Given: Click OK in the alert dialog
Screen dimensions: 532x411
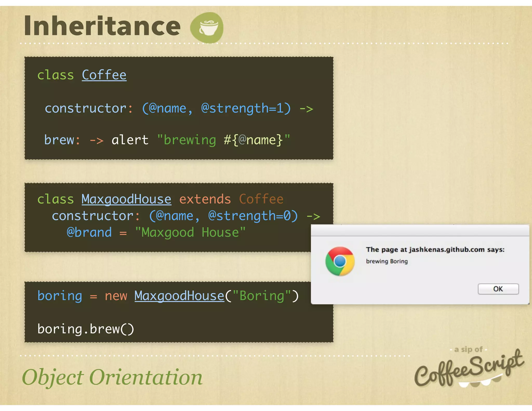Looking at the screenshot, I should pos(498,289).
